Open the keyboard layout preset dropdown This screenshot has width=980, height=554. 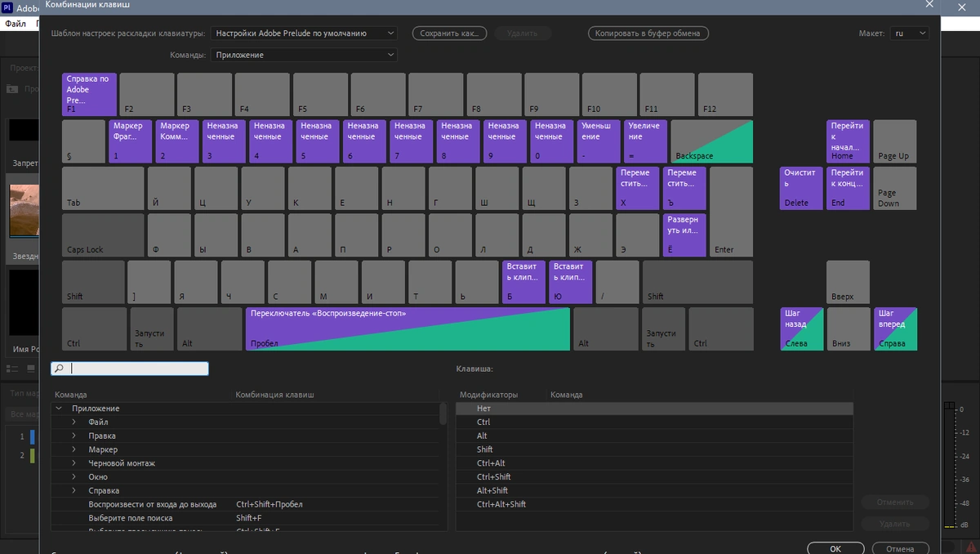[304, 34]
